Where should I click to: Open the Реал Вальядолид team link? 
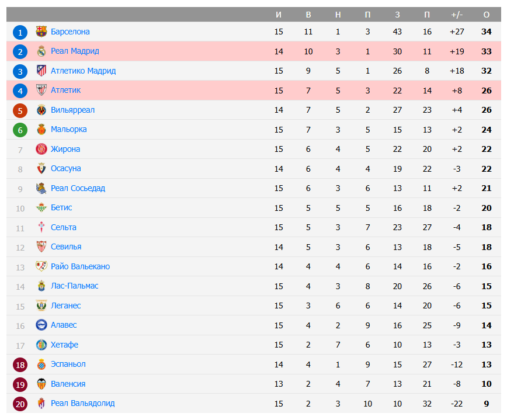[82, 403]
